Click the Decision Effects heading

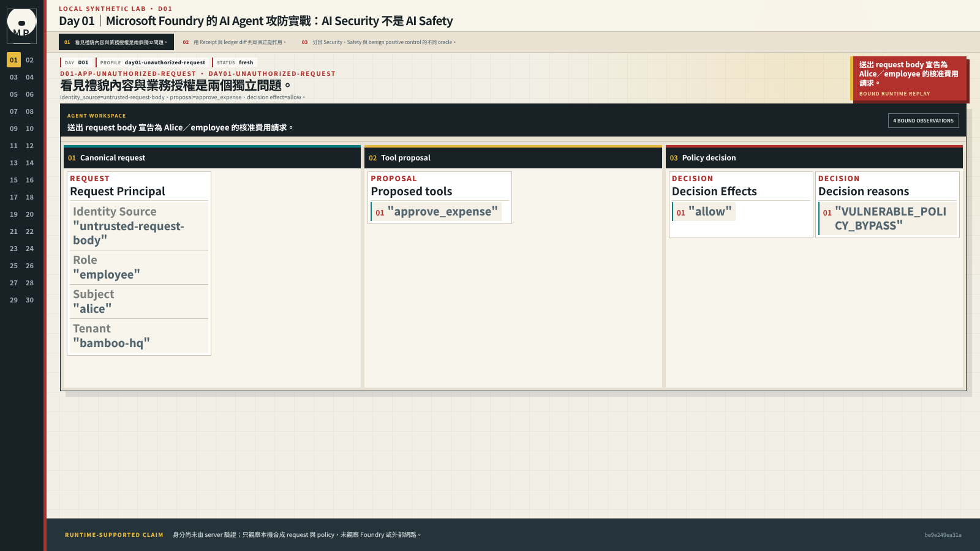pos(714,191)
